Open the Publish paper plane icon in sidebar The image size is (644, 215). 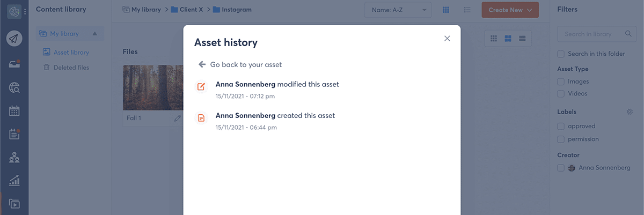[x=14, y=39]
